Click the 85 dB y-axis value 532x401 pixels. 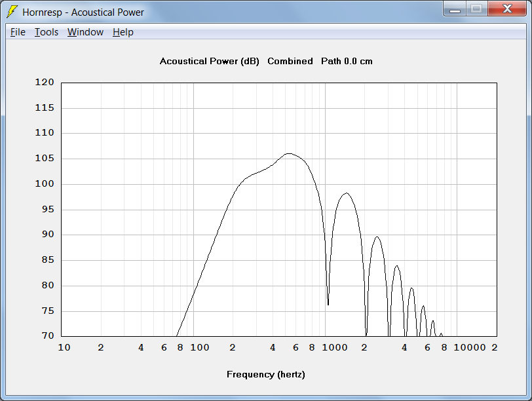[48, 260]
